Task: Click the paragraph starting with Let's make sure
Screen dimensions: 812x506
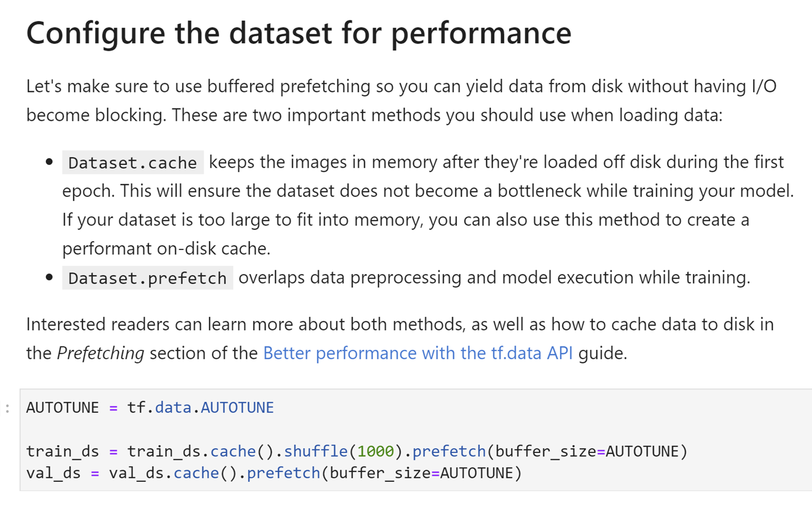Action: 401,100
